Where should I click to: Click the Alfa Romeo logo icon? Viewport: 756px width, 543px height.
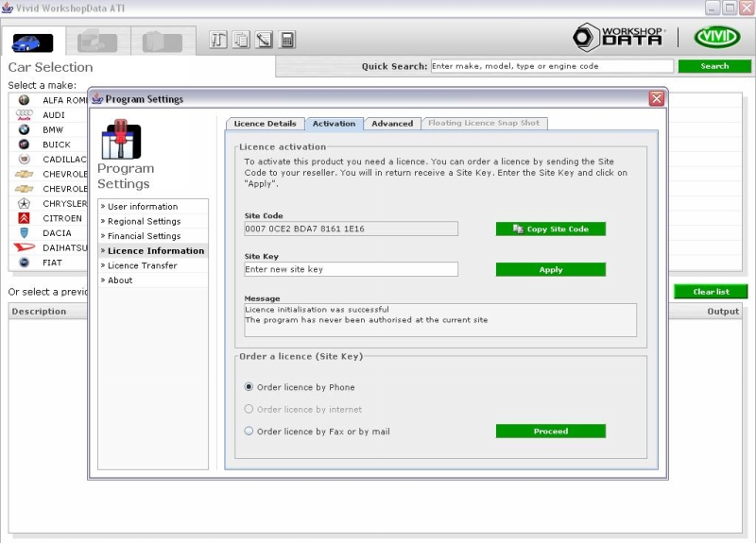24,100
